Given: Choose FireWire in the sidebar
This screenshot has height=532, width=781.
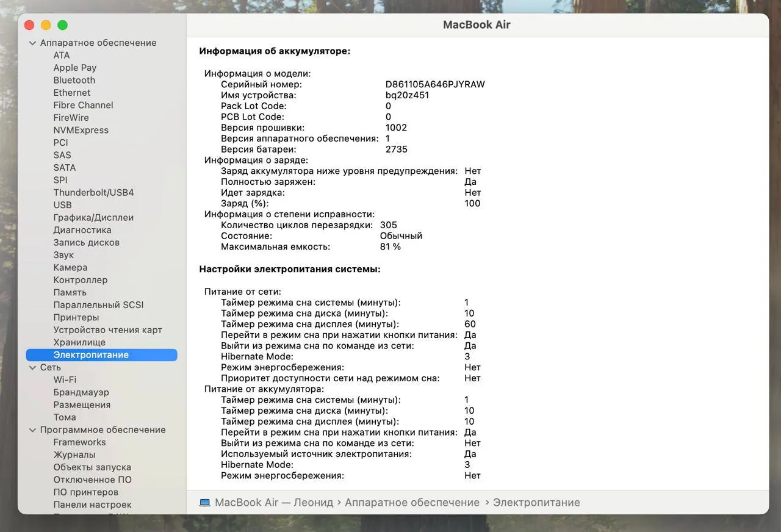Looking at the screenshot, I should tap(71, 118).
